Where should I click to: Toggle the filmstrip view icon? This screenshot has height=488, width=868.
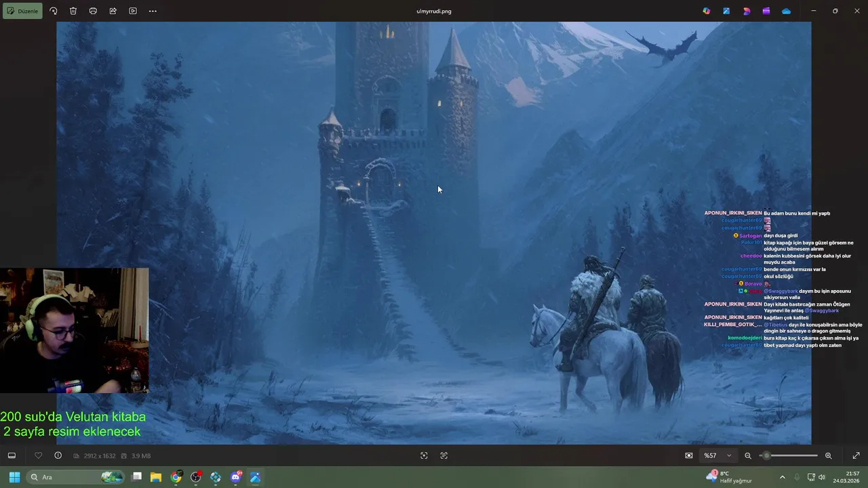[x=12, y=455]
